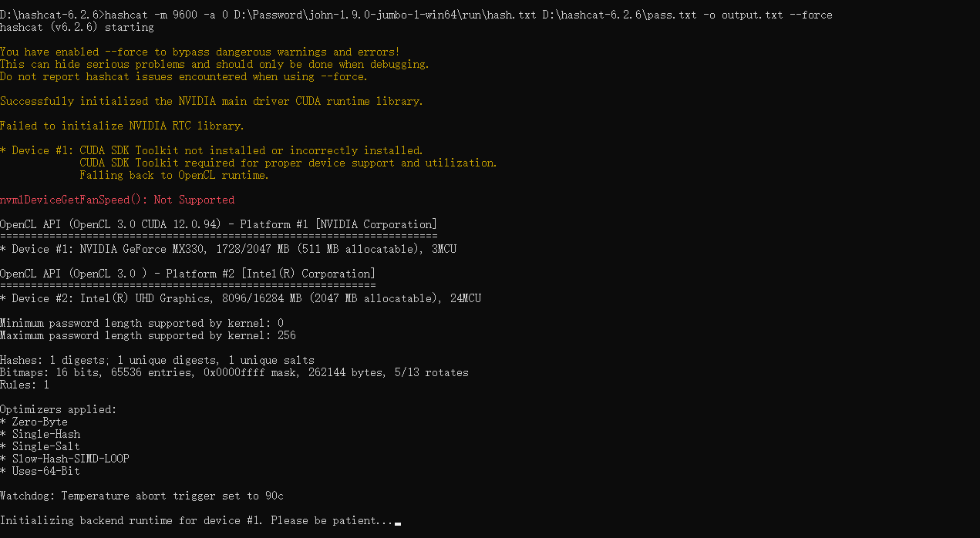The image size is (980, 538).
Task: Click the 'Bitmaps: 16 bits, 65536 entries' line
Action: (234, 372)
